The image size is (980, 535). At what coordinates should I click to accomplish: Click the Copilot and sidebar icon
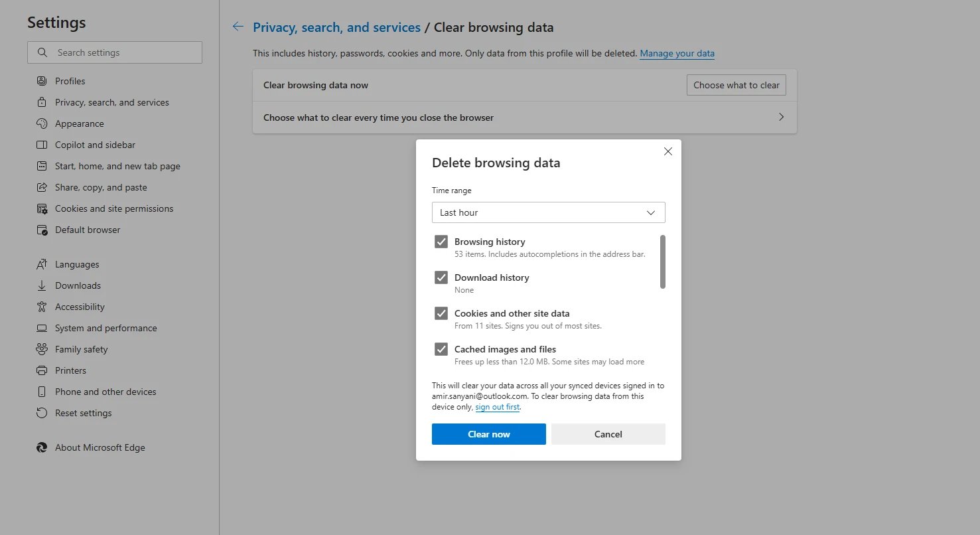(42, 145)
